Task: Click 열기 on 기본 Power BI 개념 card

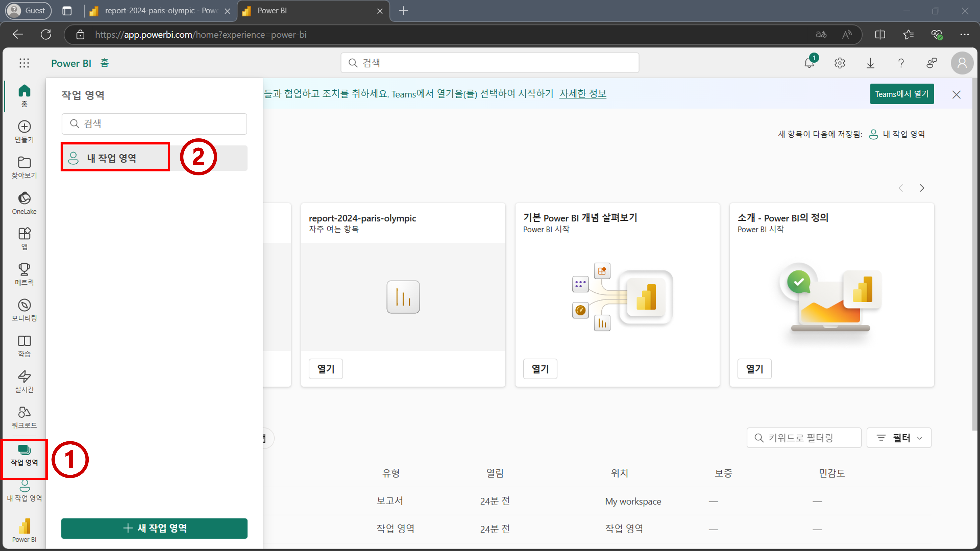Action: coord(540,369)
